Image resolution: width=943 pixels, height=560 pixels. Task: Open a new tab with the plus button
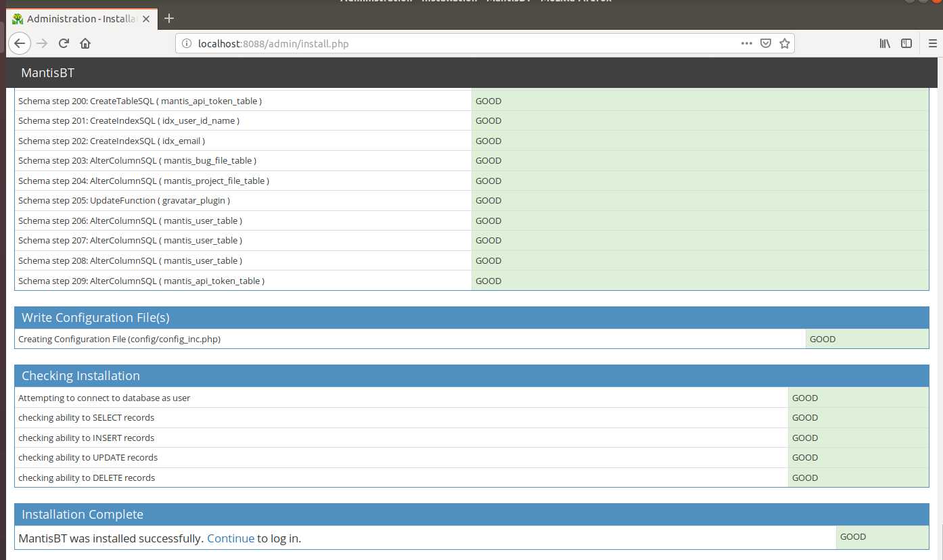pyautogui.click(x=169, y=18)
